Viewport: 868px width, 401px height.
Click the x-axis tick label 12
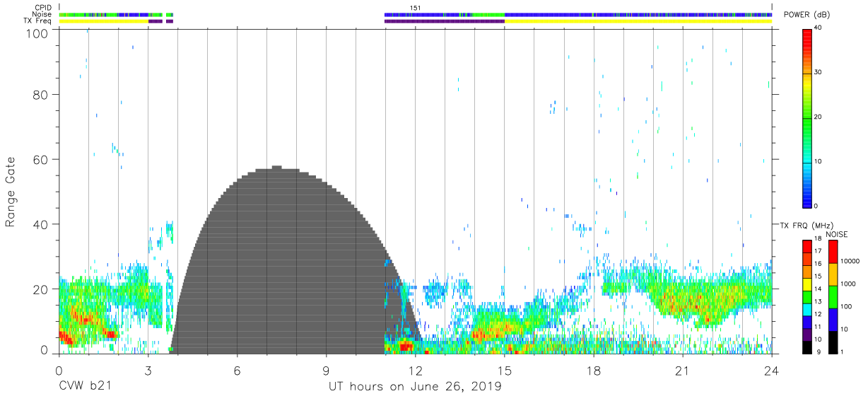[x=415, y=370]
